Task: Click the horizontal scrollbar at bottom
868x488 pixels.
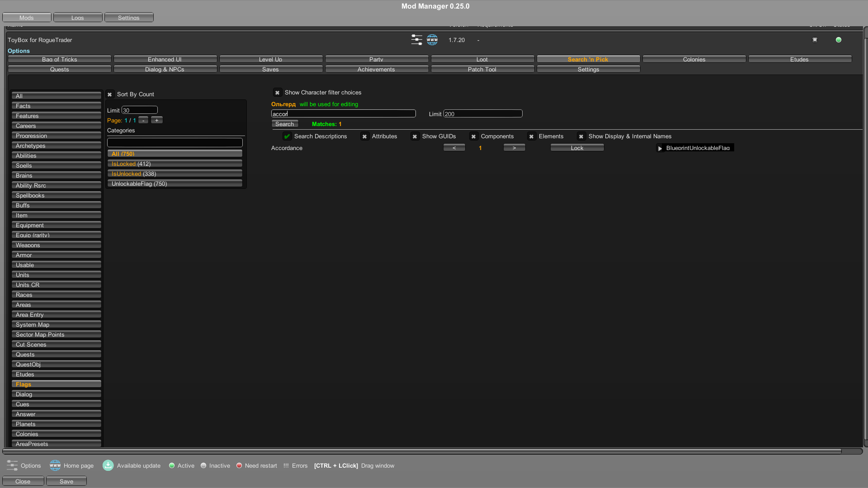Action: click(422, 451)
